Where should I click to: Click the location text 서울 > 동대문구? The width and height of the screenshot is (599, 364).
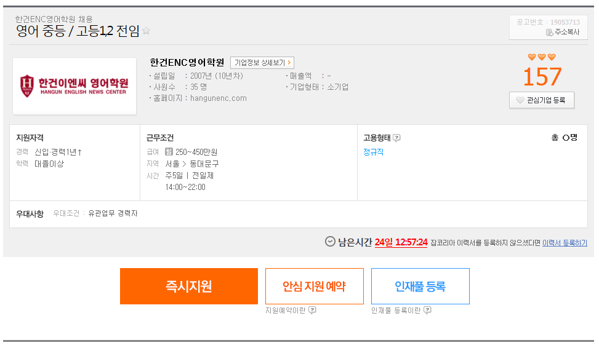coord(192,164)
